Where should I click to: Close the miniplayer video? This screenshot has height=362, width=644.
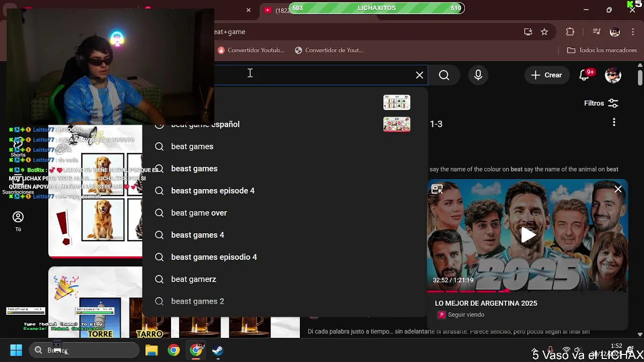tap(618, 190)
